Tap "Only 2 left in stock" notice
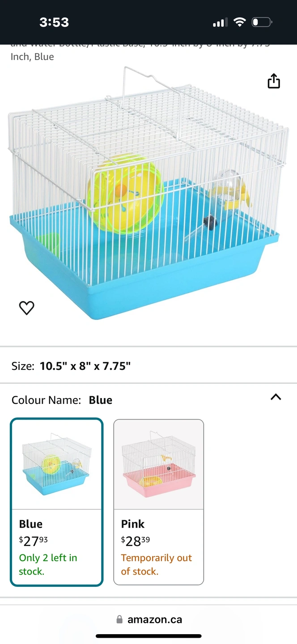This screenshot has height=644, width=297. click(x=48, y=564)
